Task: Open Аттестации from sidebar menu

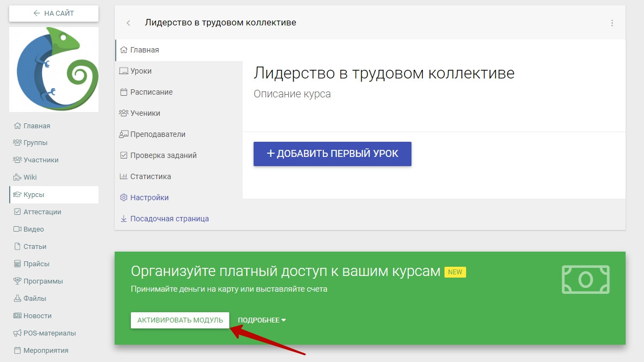Action: click(x=42, y=212)
